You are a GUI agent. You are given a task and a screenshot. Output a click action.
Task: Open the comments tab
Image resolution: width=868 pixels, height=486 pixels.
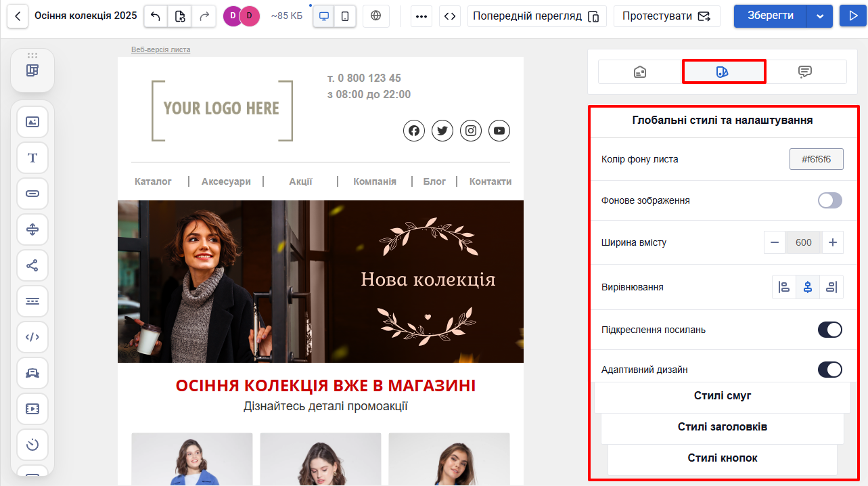[805, 72]
